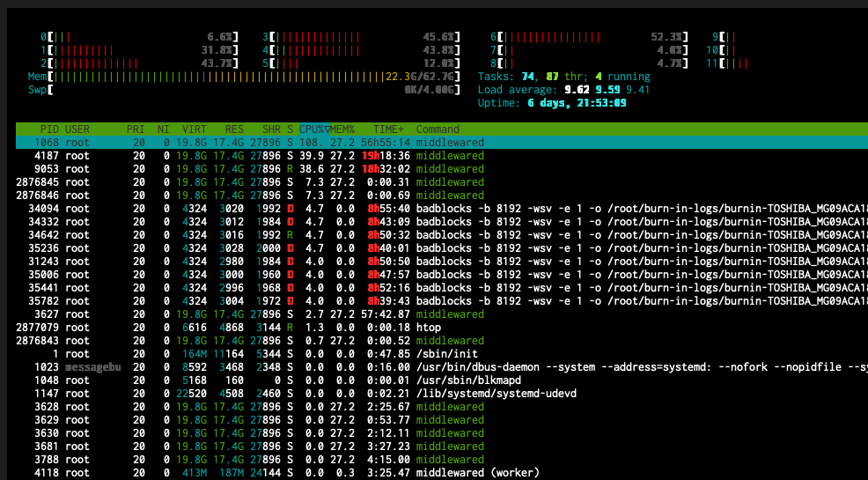Select the htop process row PID 2877079
868x480 pixels.
pos(442,328)
